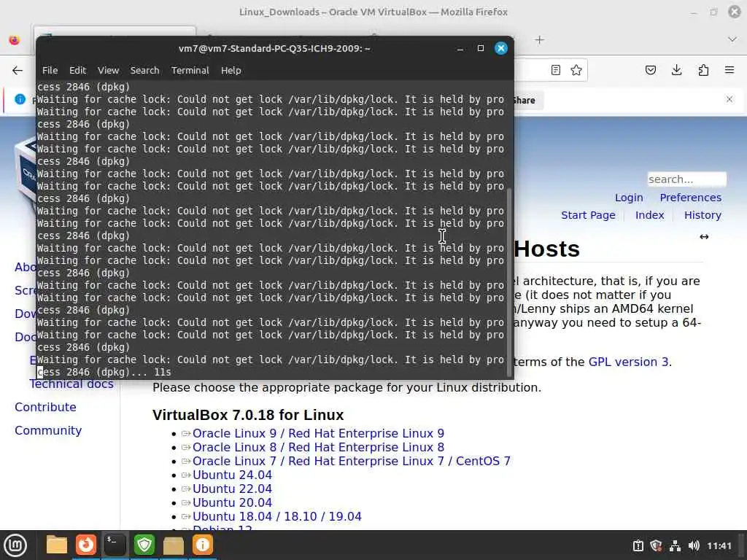Viewport: 747px width, 560px height.
Task: Open the terminal View menu
Action: 108,70
